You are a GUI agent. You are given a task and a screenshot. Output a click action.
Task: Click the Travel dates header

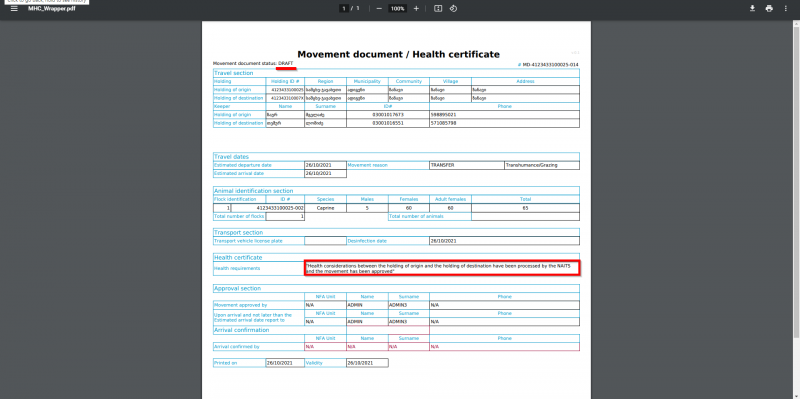tap(231, 157)
